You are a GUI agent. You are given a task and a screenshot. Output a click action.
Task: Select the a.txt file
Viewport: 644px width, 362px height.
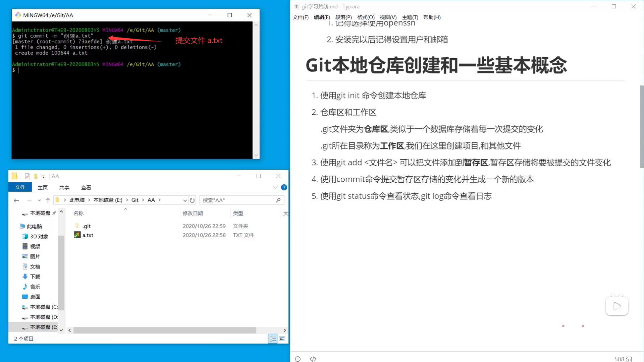(x=87, y=235)
